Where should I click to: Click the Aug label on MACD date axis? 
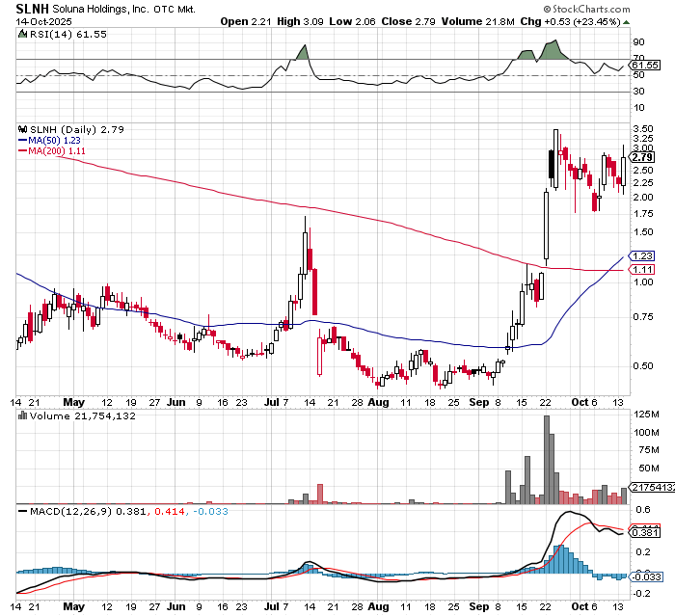coord(378,606)
